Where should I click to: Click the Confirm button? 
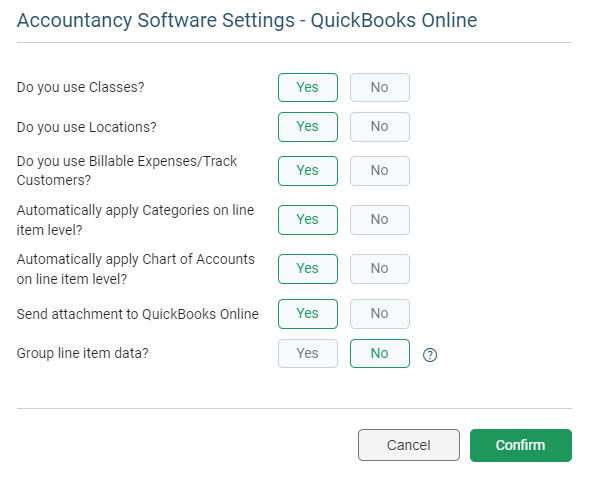point(521,445)
